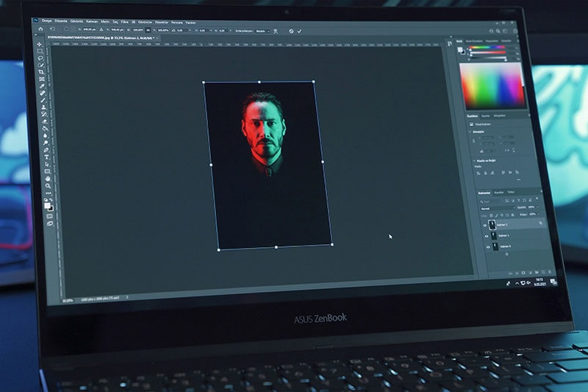Select the Horizontal Type tool
Screen dimensions: 588x392
[46, 157]
